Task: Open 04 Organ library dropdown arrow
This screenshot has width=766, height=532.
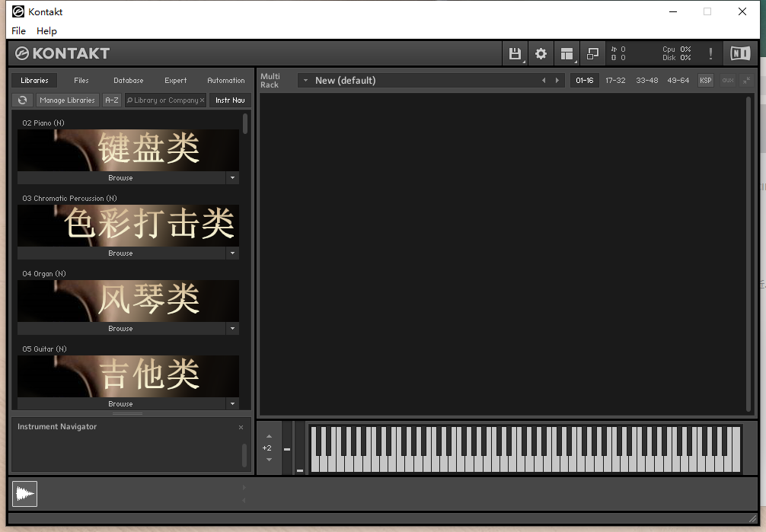Action: [232, 328]
